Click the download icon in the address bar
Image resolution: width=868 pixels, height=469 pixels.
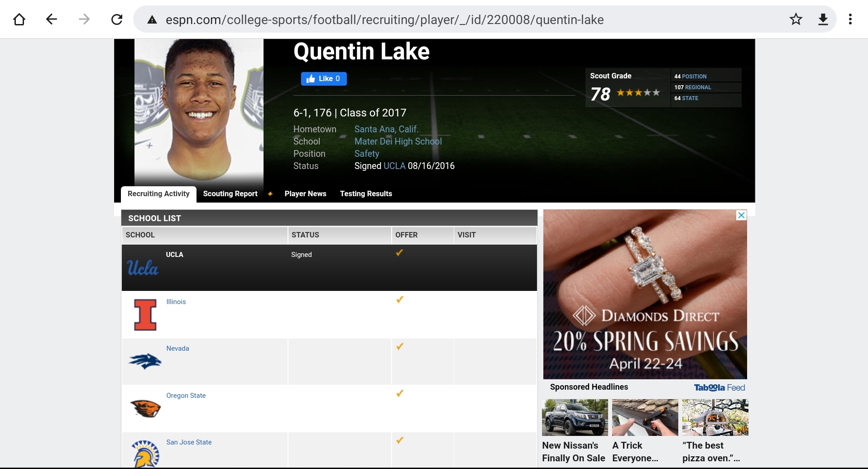pyautogui.click(x=823, y=19)
